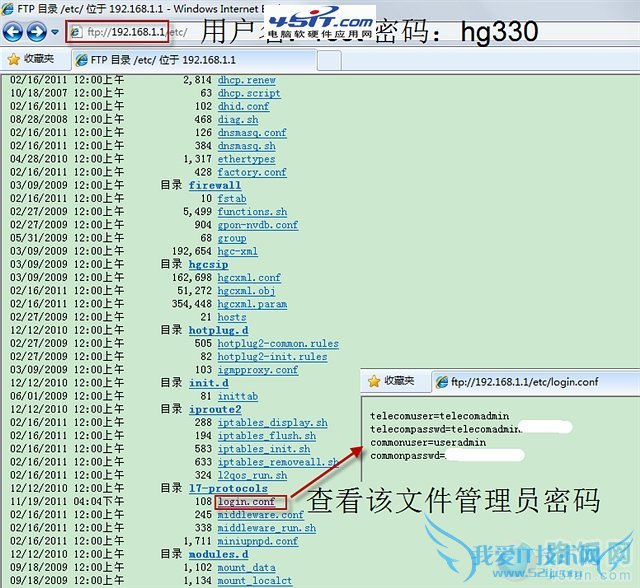Open the hgcsip directory link
The image size is (640, 588).
point(209,264)
